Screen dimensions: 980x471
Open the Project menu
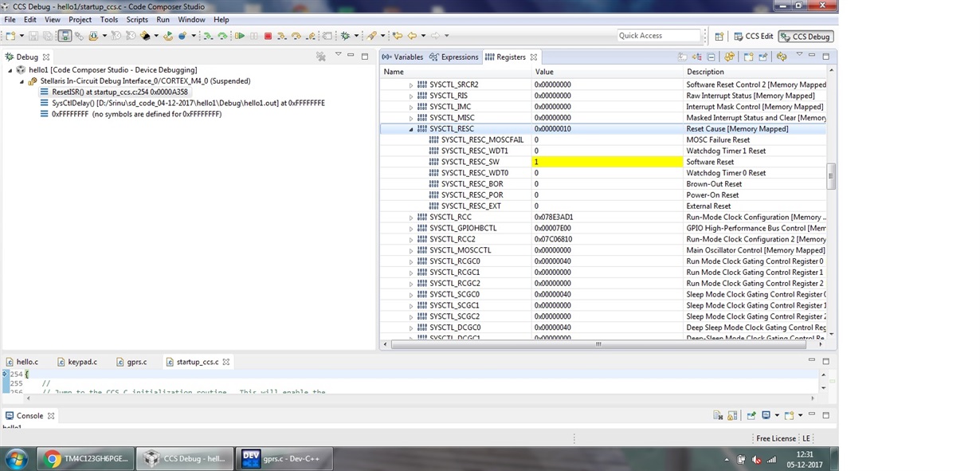point(80,20)
